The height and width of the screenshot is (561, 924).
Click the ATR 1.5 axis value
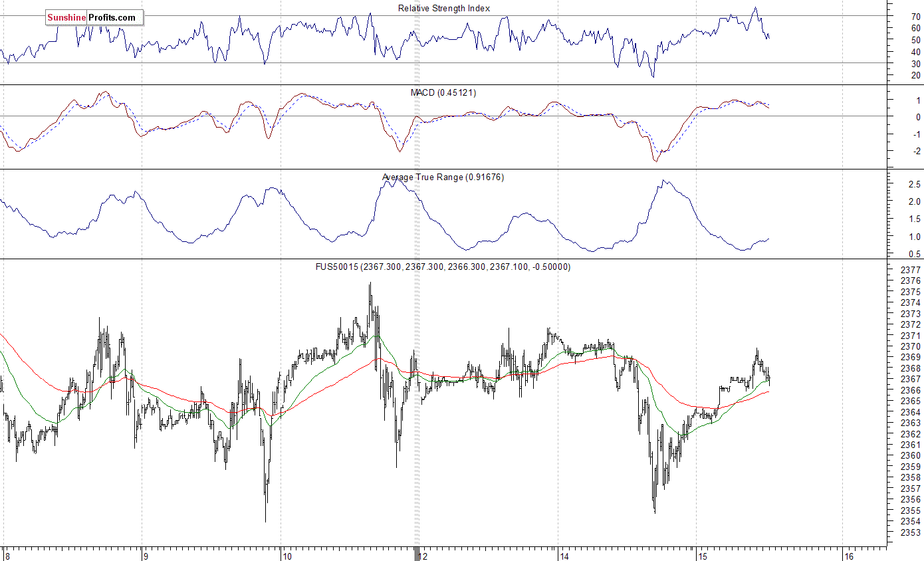(x=914, y=219)
